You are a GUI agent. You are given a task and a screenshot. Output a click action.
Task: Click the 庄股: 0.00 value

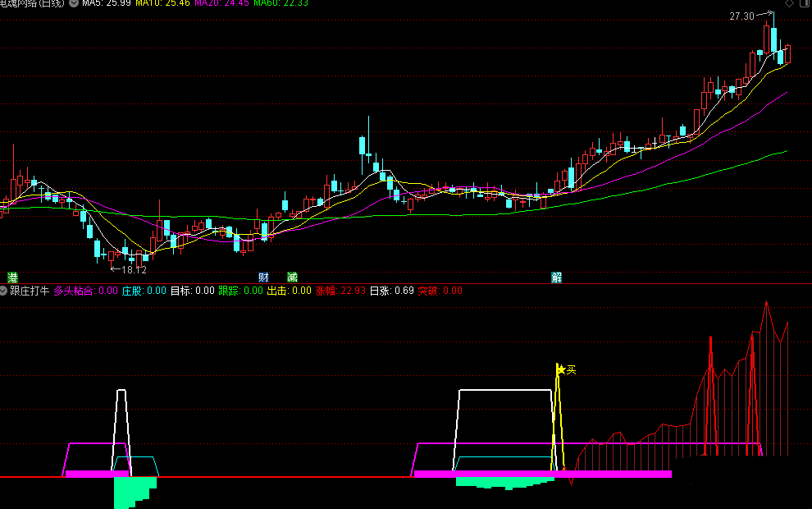coord(144,291)
